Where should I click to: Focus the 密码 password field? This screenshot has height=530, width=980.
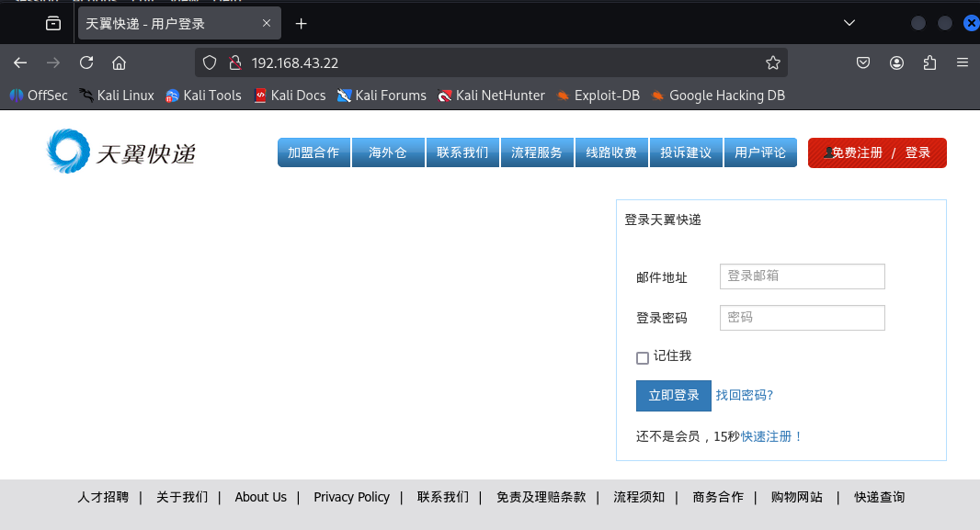coord(803,318)
